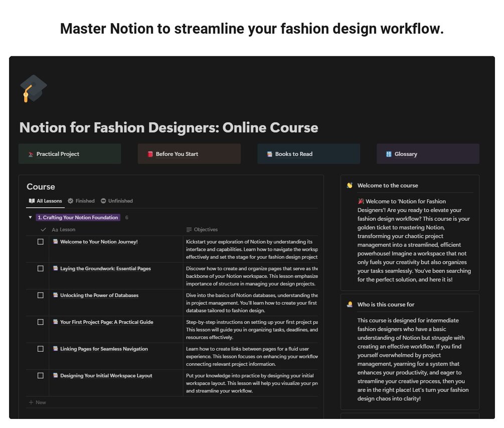Click the checkmark column header icon

click(44, 230)
